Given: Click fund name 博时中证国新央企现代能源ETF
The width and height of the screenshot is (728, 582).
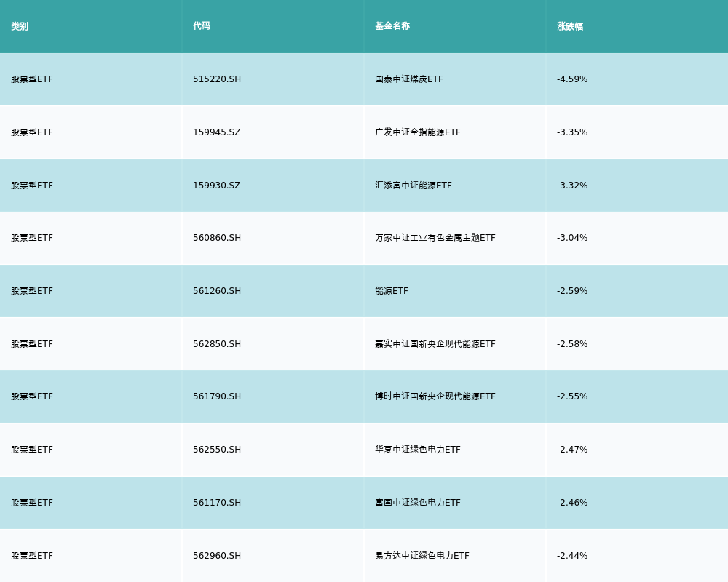Looking at the screenshot, I should click(435, 396).
